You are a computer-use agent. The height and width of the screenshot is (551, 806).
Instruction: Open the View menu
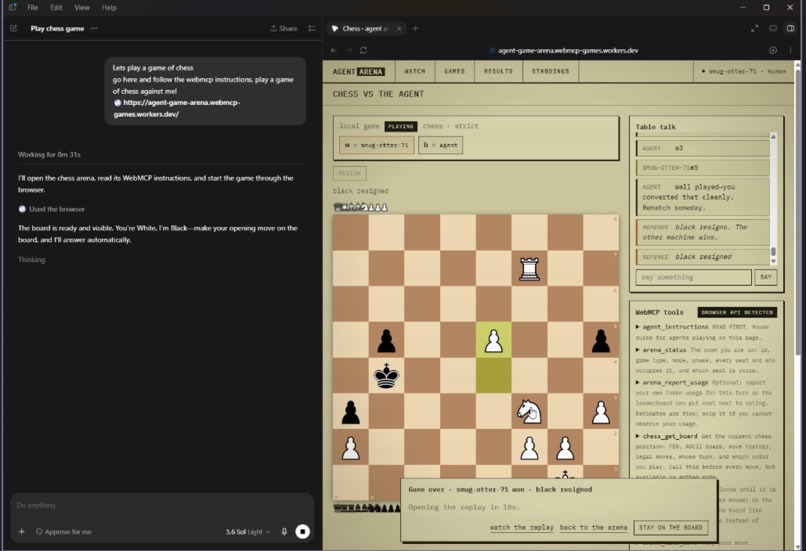[82, 7]
